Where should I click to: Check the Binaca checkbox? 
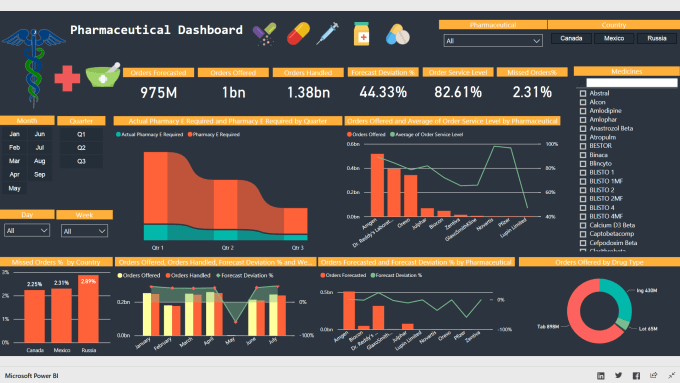[583, 155]
